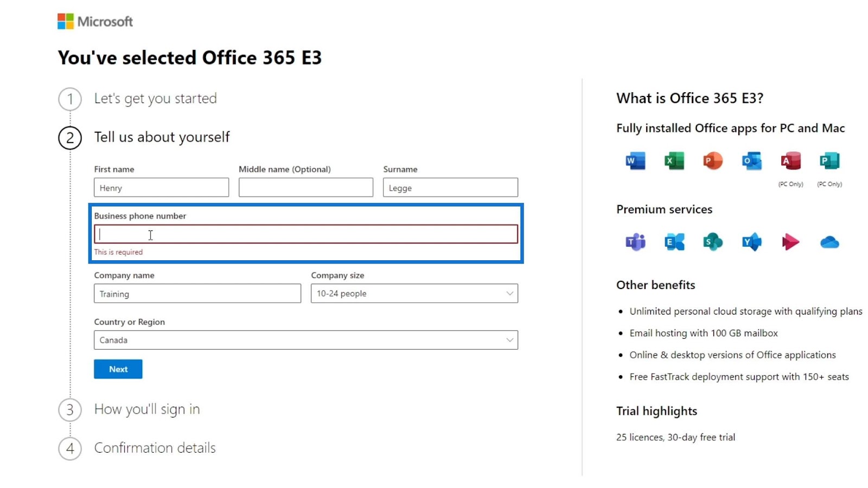Click the Microsoft logo

click(x=95, y=21)
